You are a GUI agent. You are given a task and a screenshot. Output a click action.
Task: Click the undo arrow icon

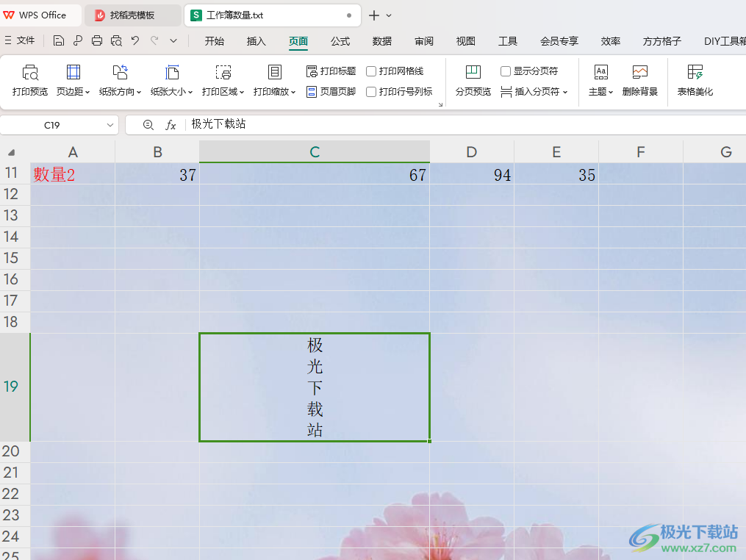[x=135, y=41]
